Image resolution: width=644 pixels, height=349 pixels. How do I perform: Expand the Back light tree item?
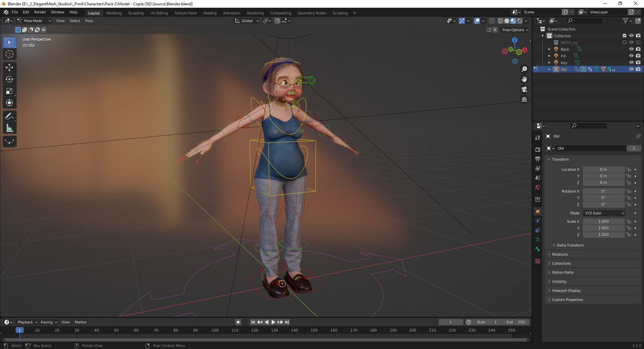click(549, 49)
